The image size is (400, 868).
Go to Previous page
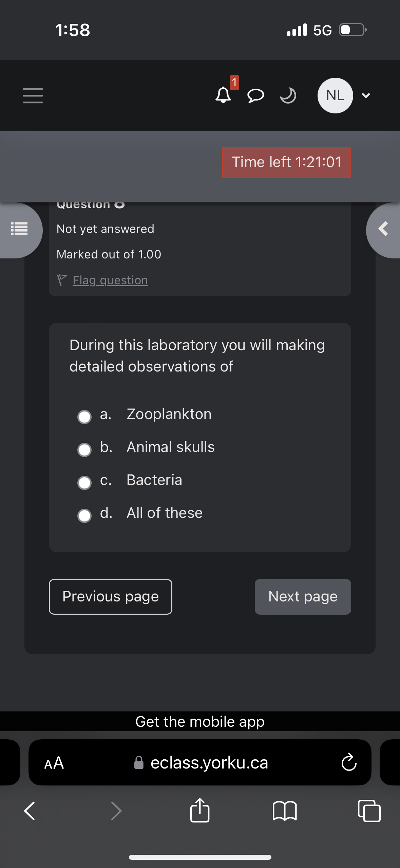[x=111, y=597]
